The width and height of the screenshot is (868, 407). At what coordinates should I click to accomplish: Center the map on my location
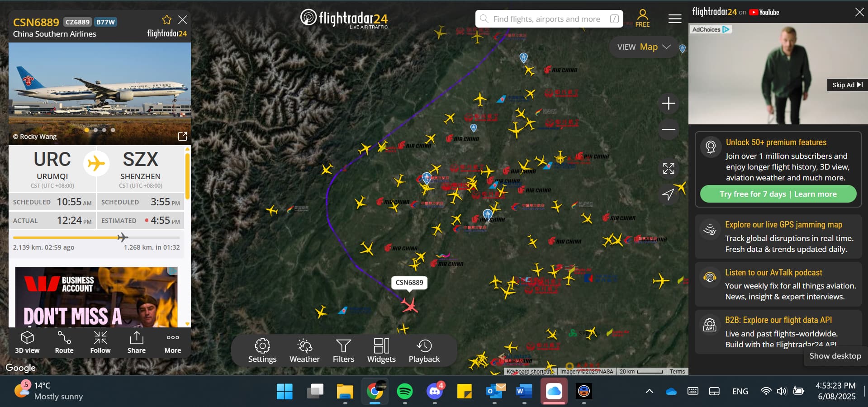(669, 194)
